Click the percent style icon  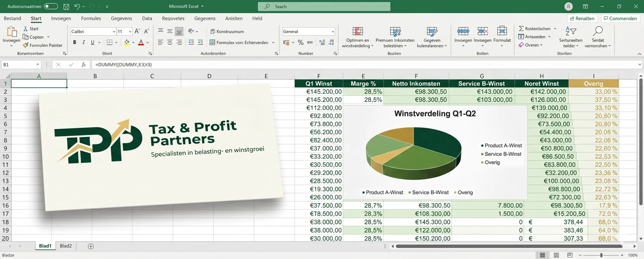pyautogui.click(x=300, y=43)
